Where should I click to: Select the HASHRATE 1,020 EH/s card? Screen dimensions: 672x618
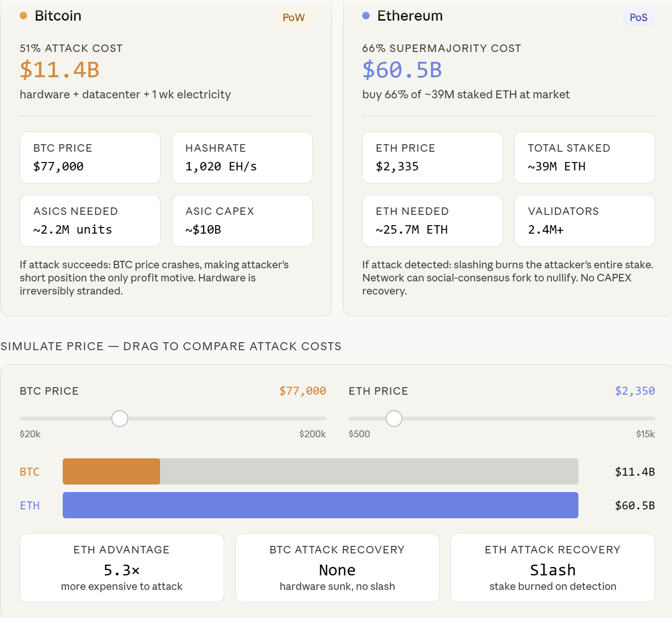click(242, 157)
